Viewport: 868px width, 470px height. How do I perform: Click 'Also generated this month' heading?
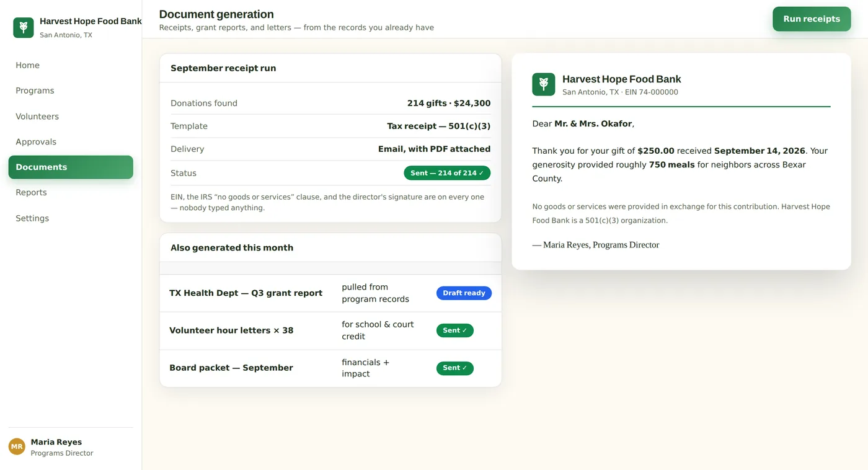point(232,248)
